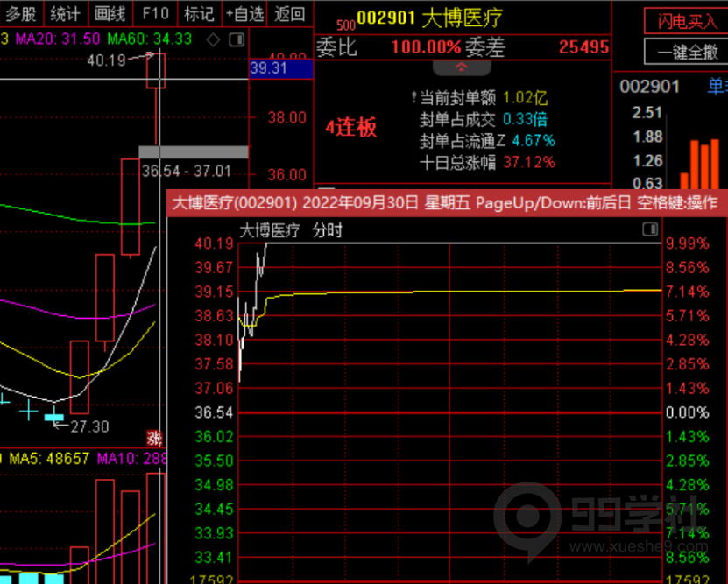Click the 4连板 red label

[x=350, y=128]
